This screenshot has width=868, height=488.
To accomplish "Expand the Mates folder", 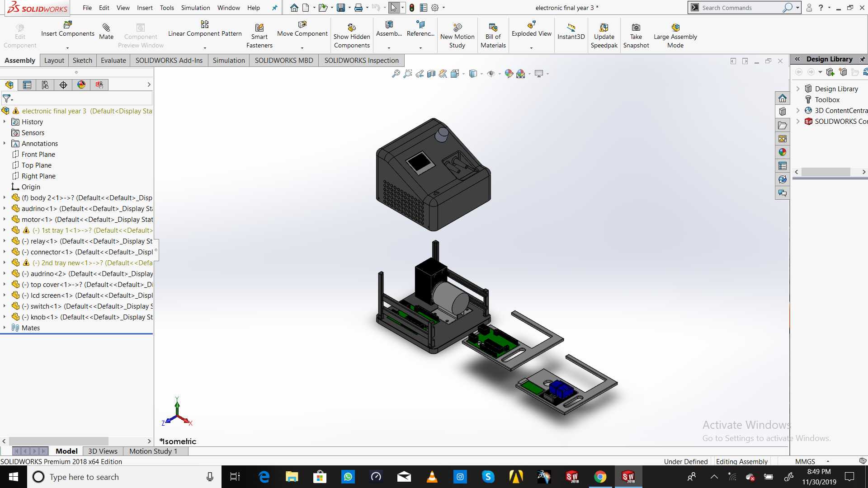I will (5, 328).
